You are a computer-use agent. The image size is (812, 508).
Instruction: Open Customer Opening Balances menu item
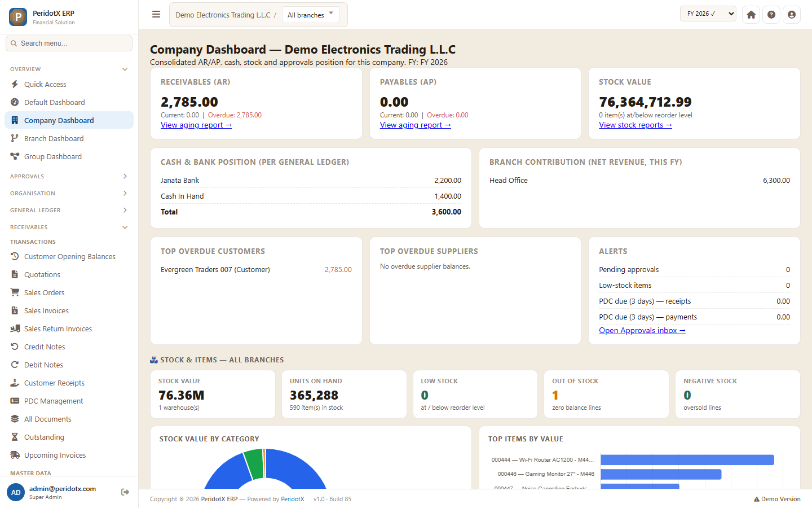pos(69,256)
